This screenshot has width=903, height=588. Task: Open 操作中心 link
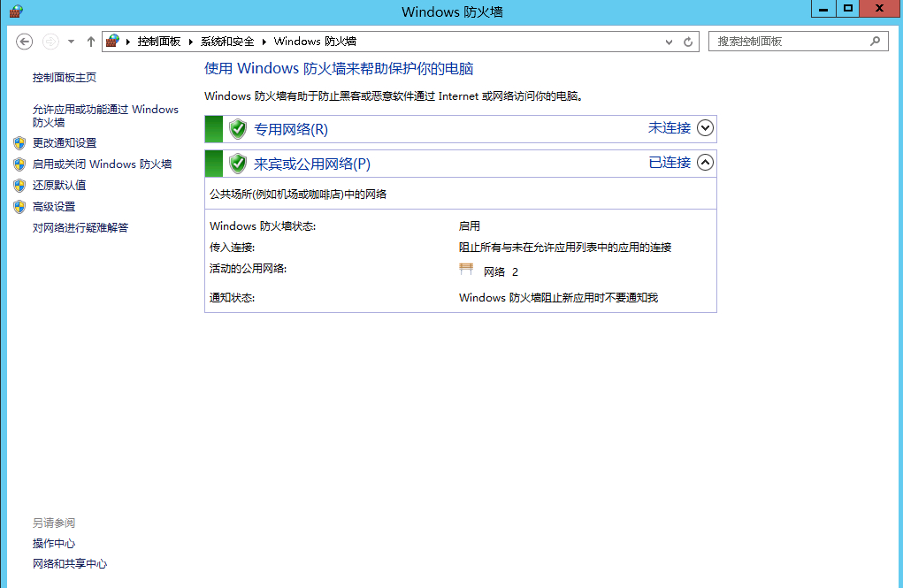click(54, 543)
